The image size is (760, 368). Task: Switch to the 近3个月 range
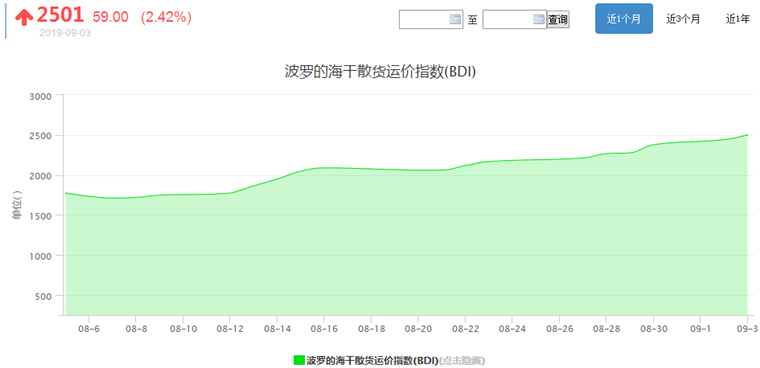coord(683,19)
